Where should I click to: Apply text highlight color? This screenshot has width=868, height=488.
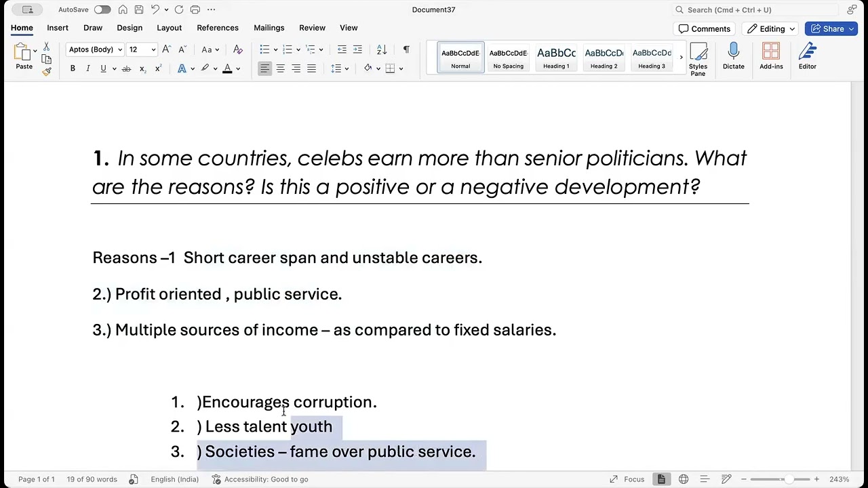205,68
